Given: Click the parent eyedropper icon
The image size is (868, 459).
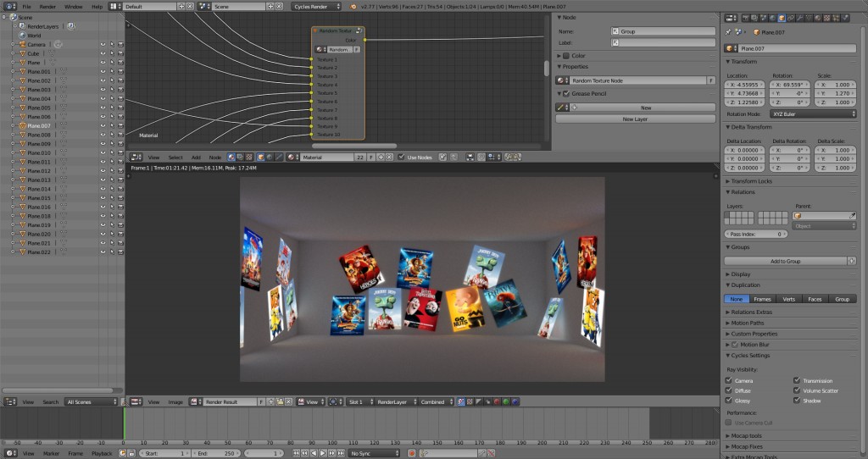Looking at the screenshot, I should click(x=853, y=216).
